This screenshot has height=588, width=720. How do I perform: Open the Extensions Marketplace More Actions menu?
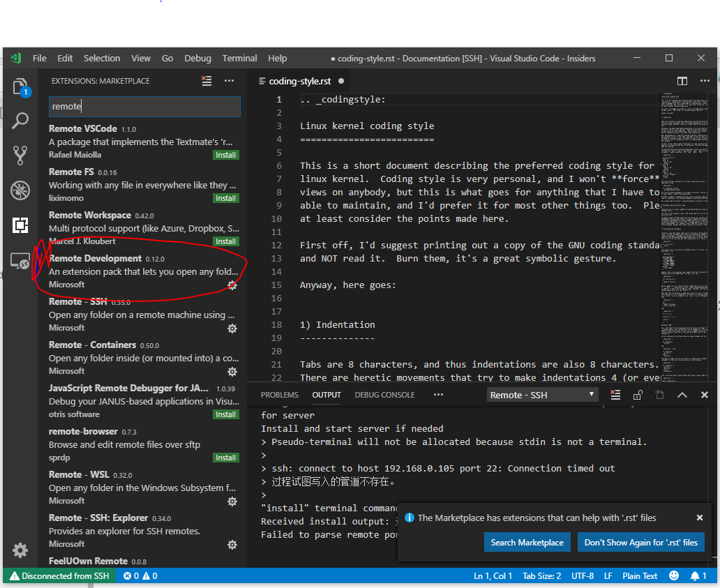[x=230, y=81]
